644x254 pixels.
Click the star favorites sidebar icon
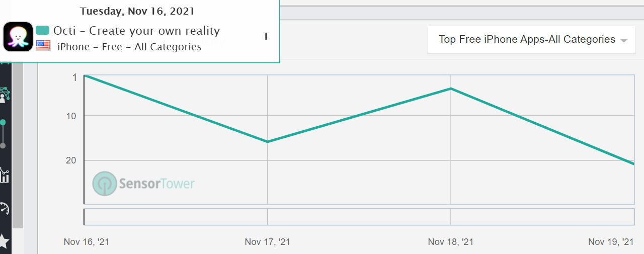coord(4,241)
